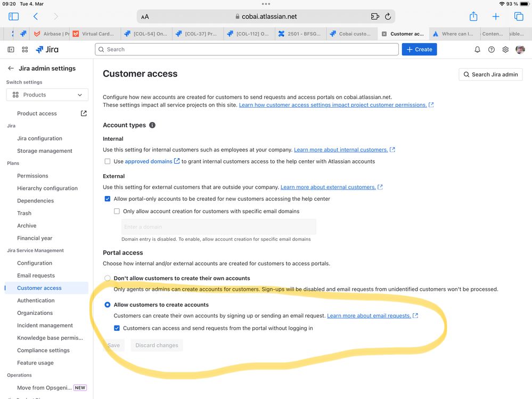This screenshot has height=399, width=532.
Task: Go back with the Jira admin settings arrow
Action: 11,68
